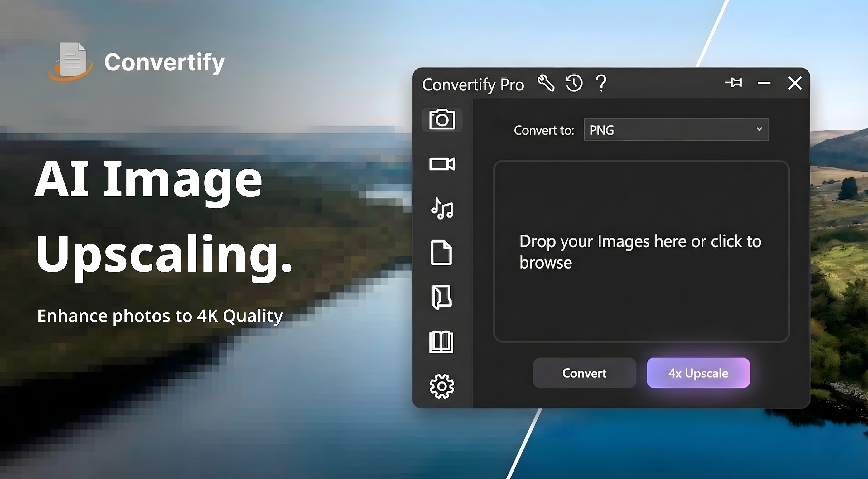Switch to audio conversion using music note icon

click(x=442, y=209)
